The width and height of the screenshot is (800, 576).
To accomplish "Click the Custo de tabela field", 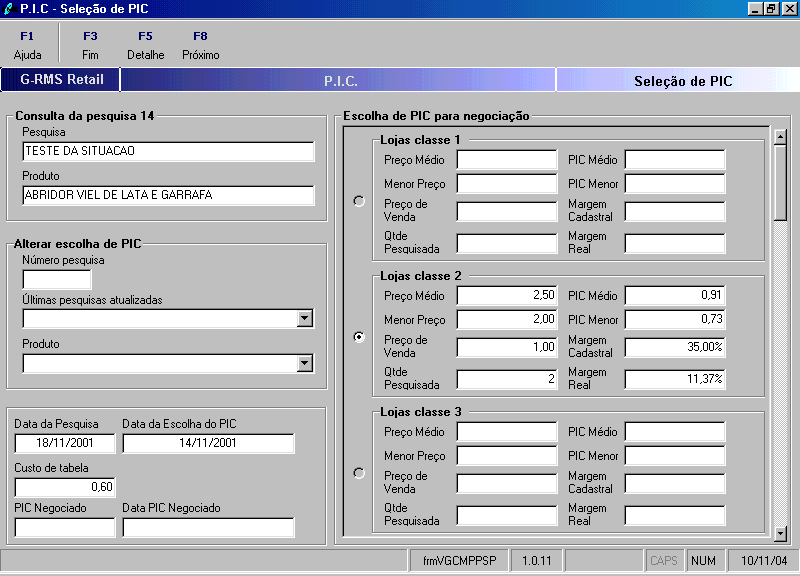I will [x=65, y=487].
